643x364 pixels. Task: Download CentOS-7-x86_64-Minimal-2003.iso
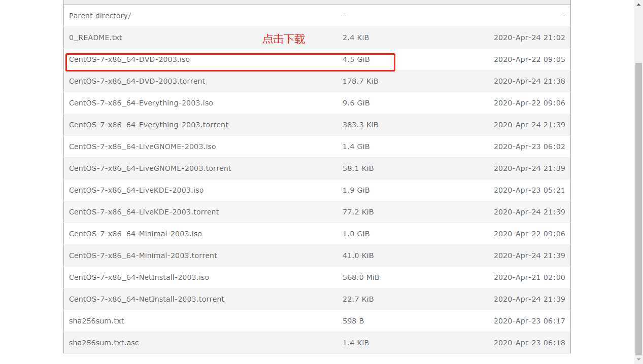(x=136, y=234)
